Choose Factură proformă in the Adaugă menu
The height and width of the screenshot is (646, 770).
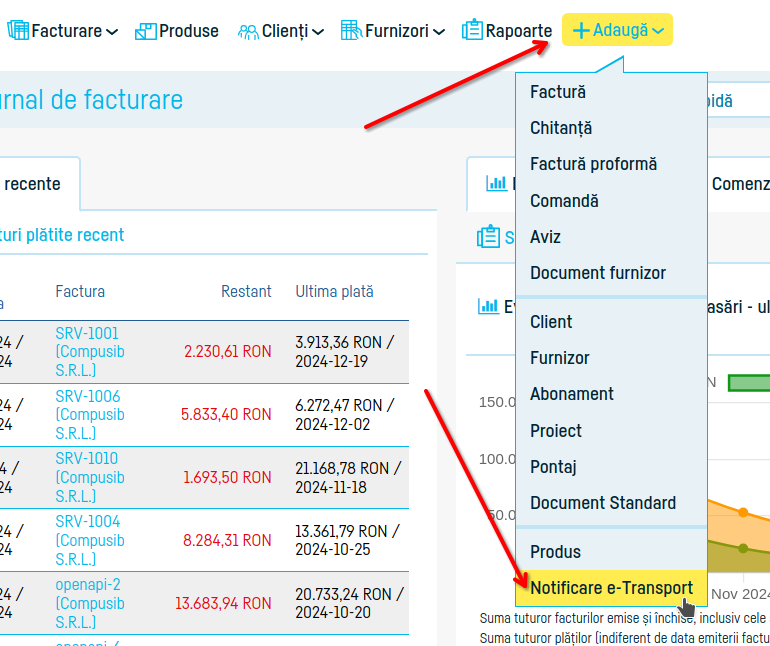(593, 164)
